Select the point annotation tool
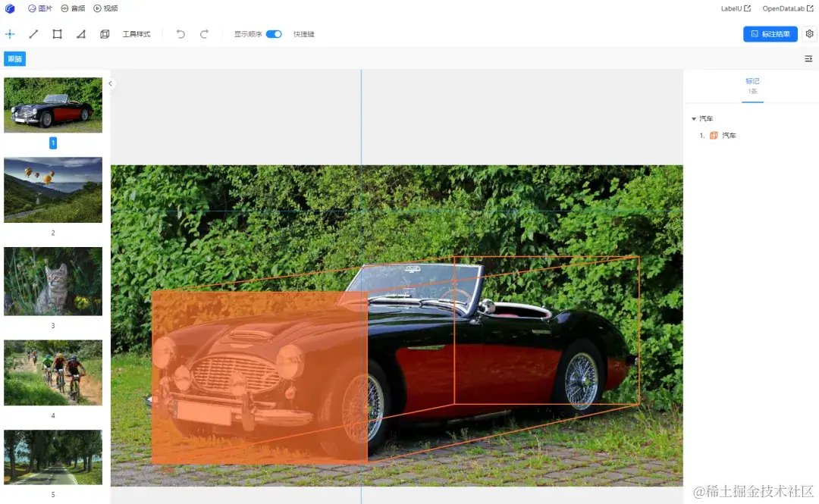 point(10,34)
